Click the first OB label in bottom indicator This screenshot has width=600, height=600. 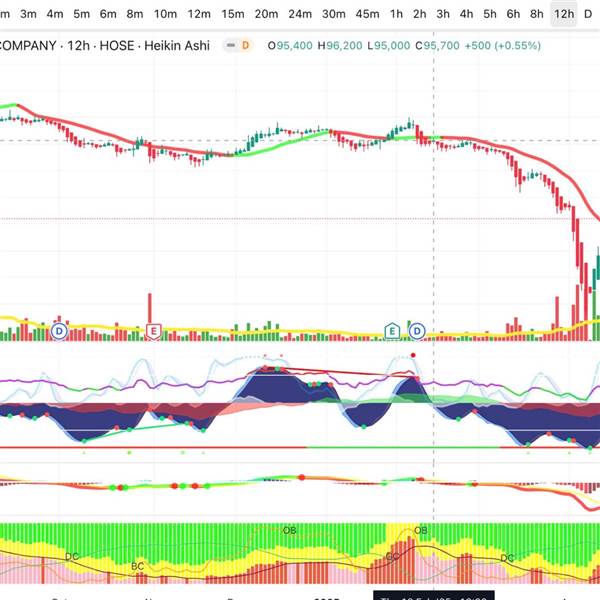point(289,530)
